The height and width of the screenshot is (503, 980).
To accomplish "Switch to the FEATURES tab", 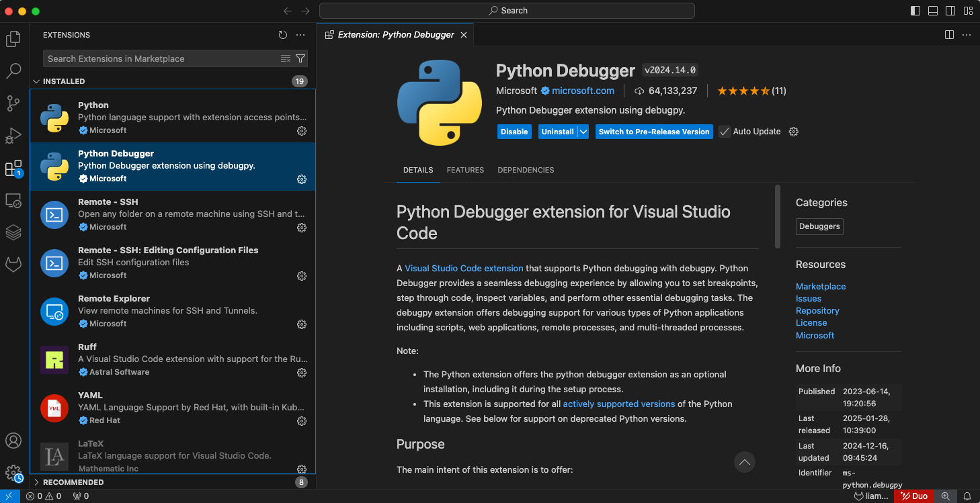I will [x=465, y=170].
